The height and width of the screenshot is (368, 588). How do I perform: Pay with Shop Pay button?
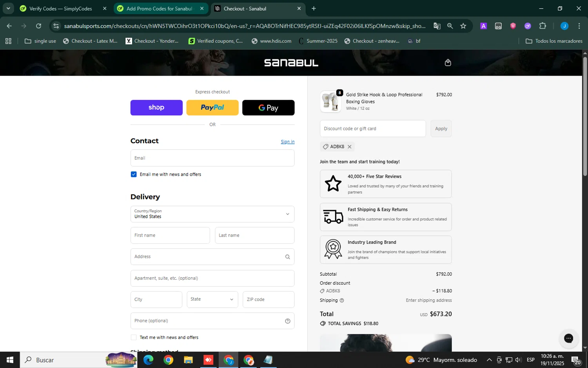tap(156, 107)
